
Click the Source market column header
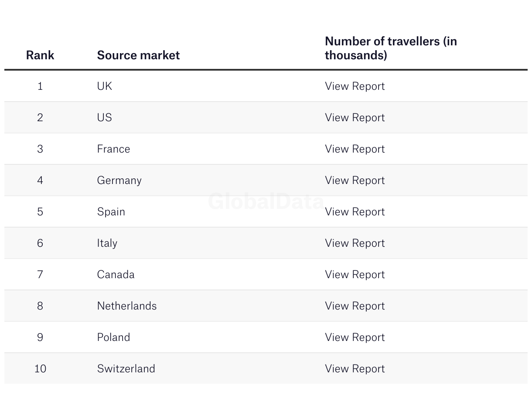(x=138, y=55)
